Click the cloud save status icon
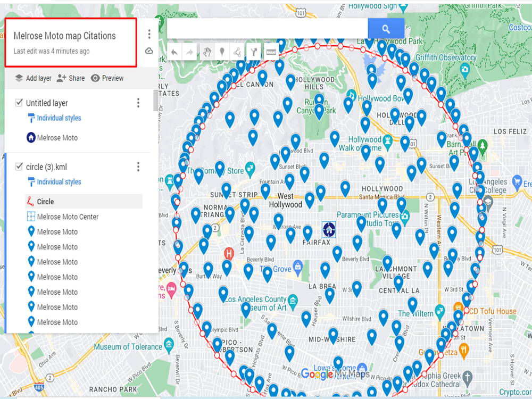This screenshot has height=399, width=532. point(149,51)
